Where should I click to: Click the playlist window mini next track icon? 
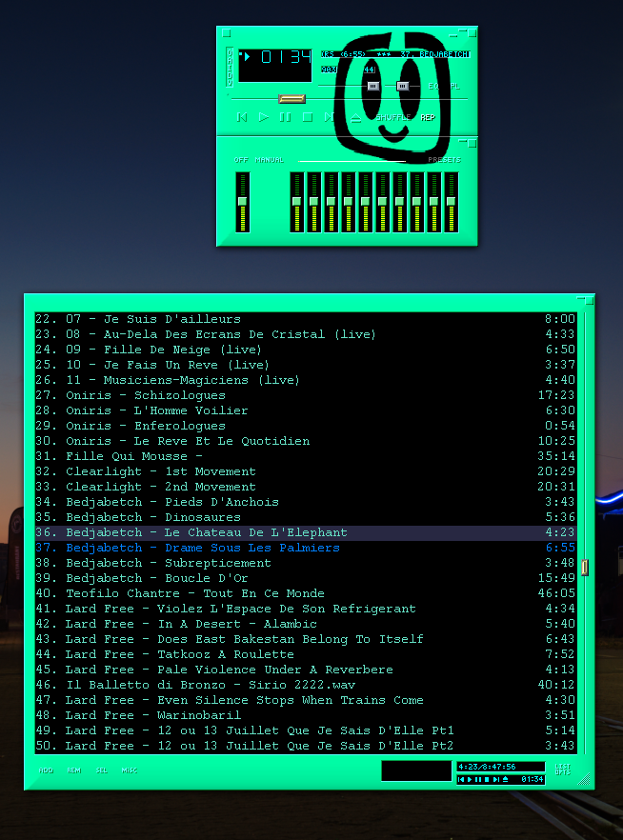point(496,779)
